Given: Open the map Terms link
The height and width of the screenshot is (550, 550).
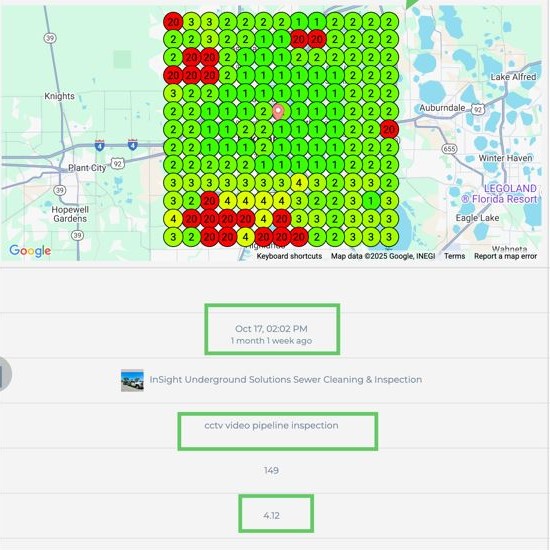Looking at the screenshot, I should 454,256.
